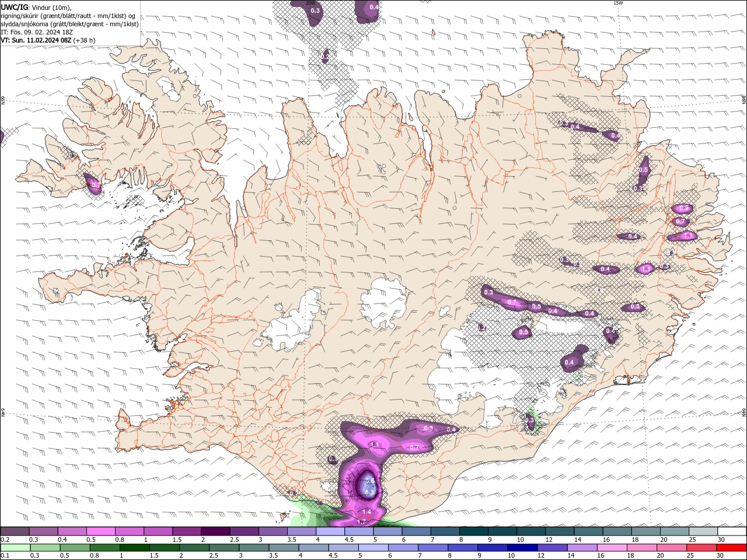This screenshot has height=560, width=747.
Task: Choose the pale pink 16 swatch in bottom scale
Action: [612, 548]
